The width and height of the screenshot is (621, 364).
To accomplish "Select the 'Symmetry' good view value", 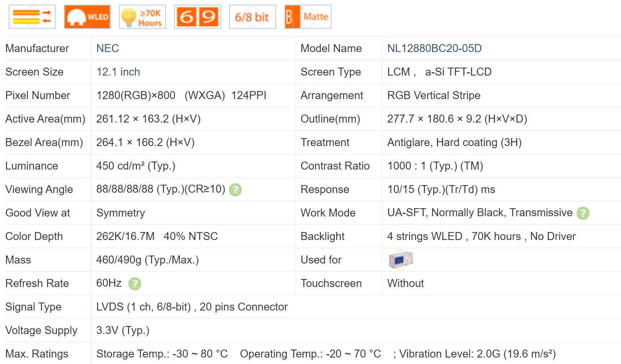I will point(121,213).
